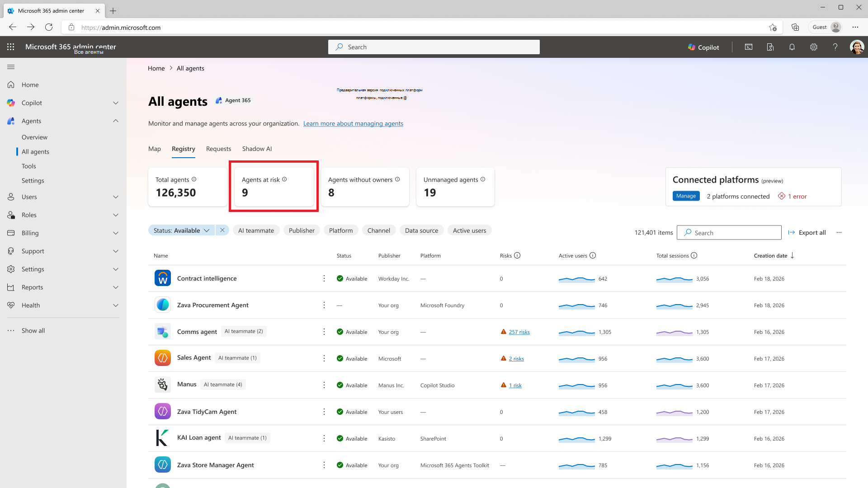Open more options for Zava Store Manager Agent
The image size is (868, 488).
pos(324,465)
